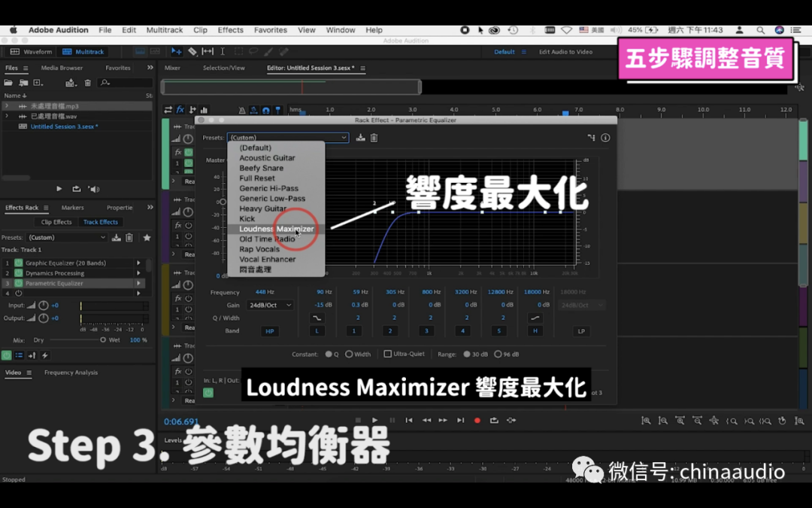Screen dimensions: 812x508
Task: Switch to Mixer tab
Action: point(172,68)
